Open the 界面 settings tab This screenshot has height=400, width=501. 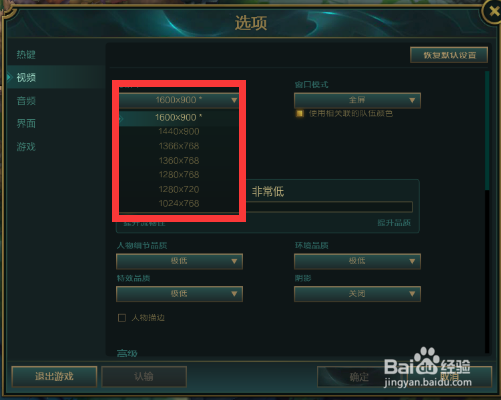pyautogui.click(x=26, y=124)
